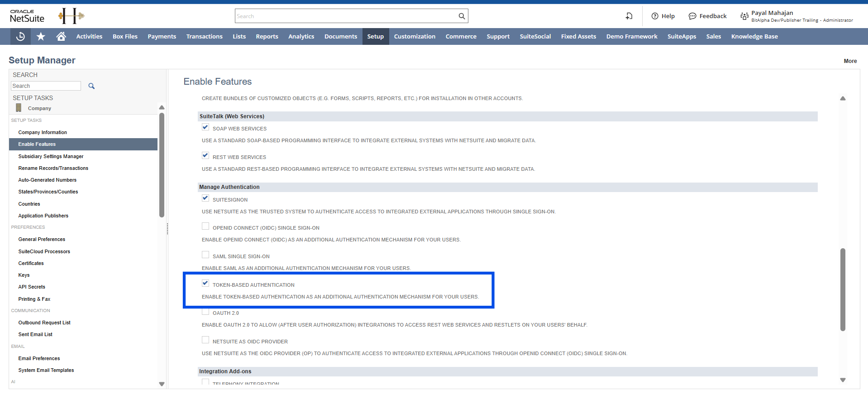This screenshot has height=395, width=868.
Task: Enable SAML Single Sign-On checkbox
Action: pyautogui.click(x=205, y=255)
